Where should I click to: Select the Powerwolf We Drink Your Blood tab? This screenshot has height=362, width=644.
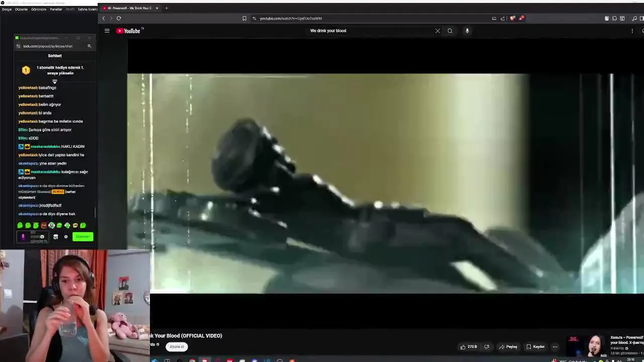(x=130, y=8)
